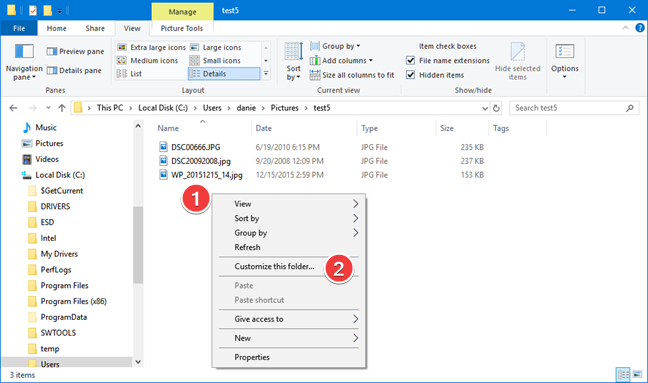Refresh the address bar location
Viewport: 648px width, 383px height.
pos(496,108)
